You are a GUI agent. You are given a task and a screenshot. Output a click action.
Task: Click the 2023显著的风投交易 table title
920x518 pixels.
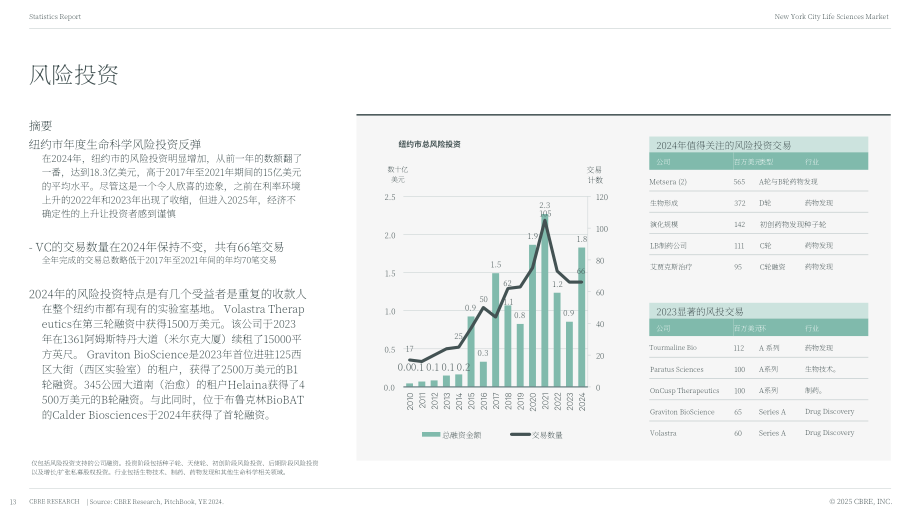(x=699, y=312)
